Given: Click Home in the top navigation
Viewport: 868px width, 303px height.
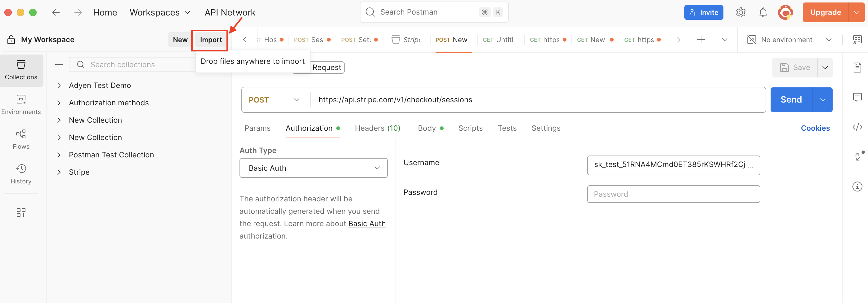Looking at the screenshot, I should 105,12.
